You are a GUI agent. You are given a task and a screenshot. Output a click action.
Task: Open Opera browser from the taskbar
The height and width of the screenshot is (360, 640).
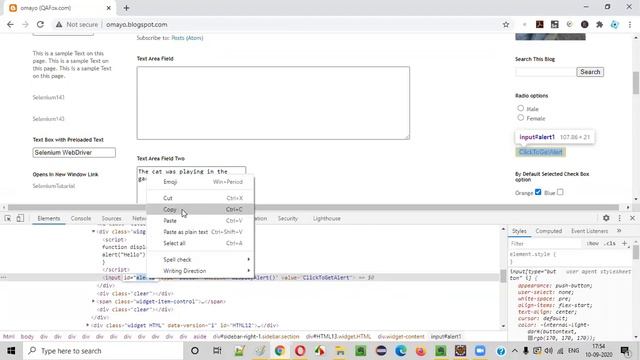tap(300, 351)
